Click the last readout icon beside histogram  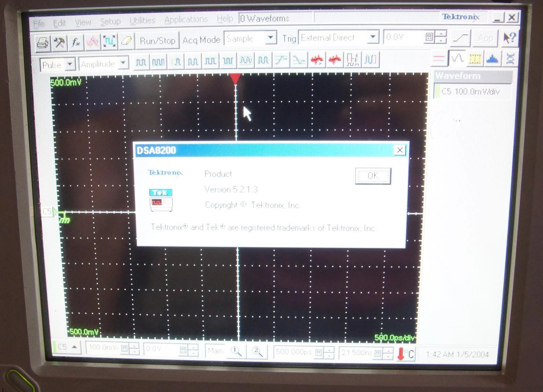[x=510, y=59]
